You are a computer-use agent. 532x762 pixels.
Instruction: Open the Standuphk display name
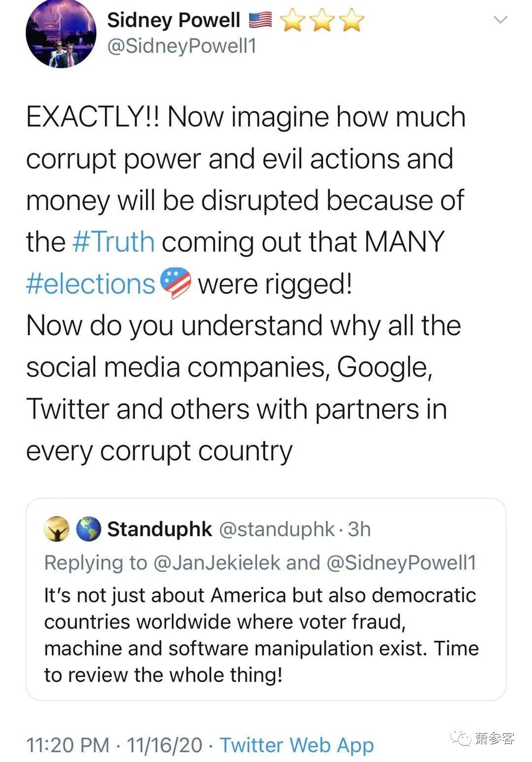[160, 529]
